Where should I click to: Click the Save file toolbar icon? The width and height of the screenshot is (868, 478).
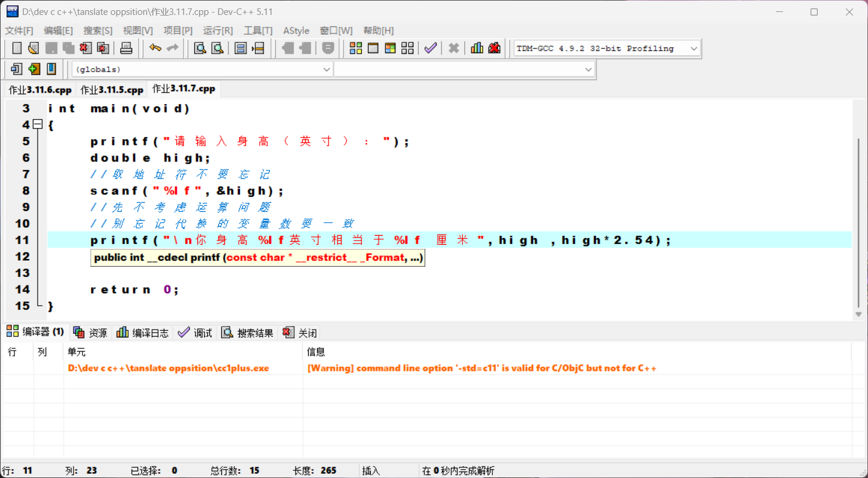[x=51, y=48]
